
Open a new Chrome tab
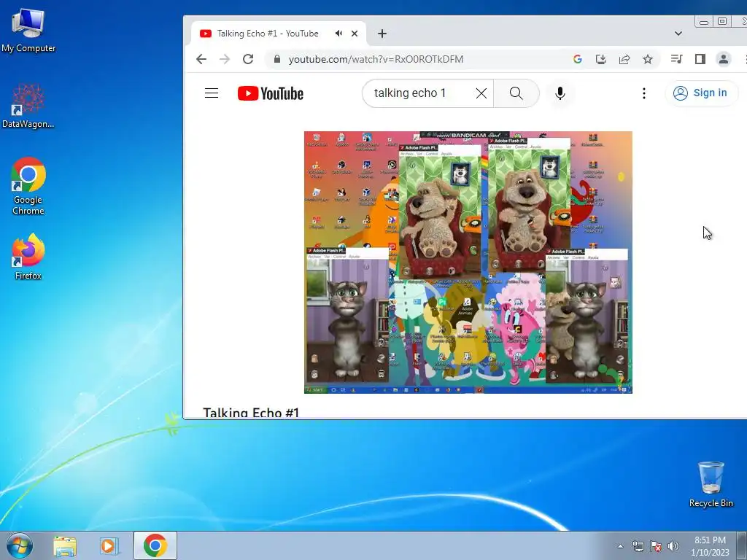point(382,34)
